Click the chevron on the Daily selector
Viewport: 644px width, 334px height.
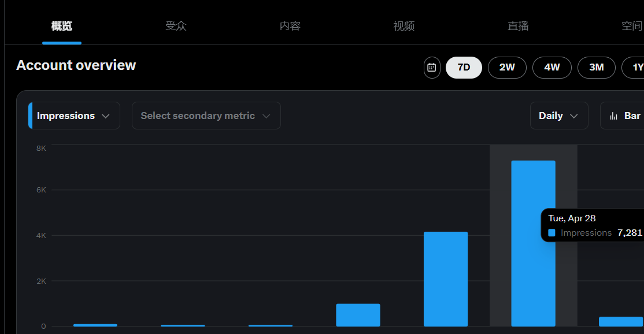tap(573, 116)
